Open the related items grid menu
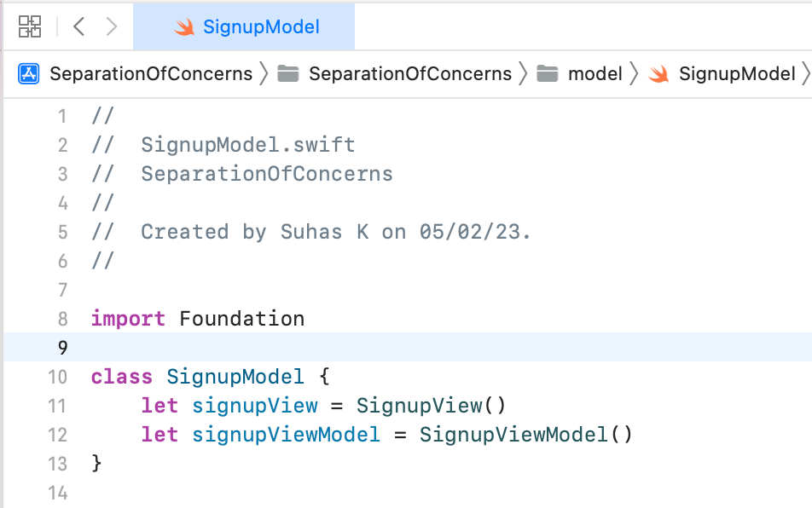The height and width of the screenshot is (508, 812). [x=30, y=26]
